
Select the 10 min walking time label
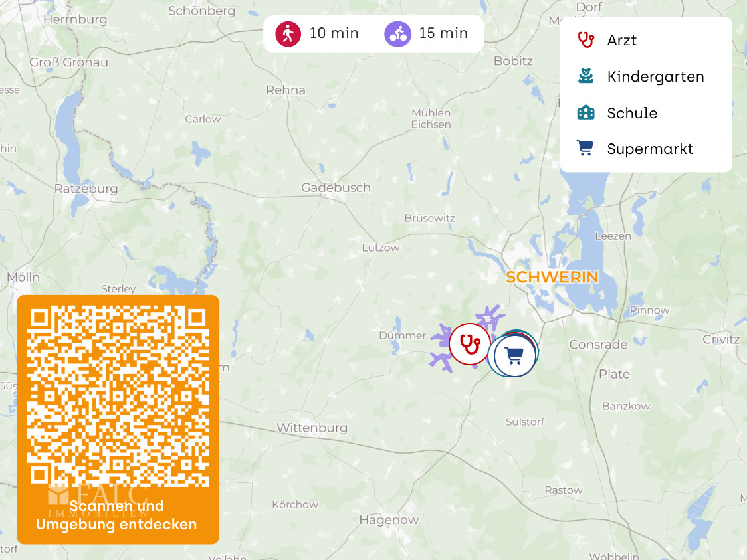click(334, 33)
